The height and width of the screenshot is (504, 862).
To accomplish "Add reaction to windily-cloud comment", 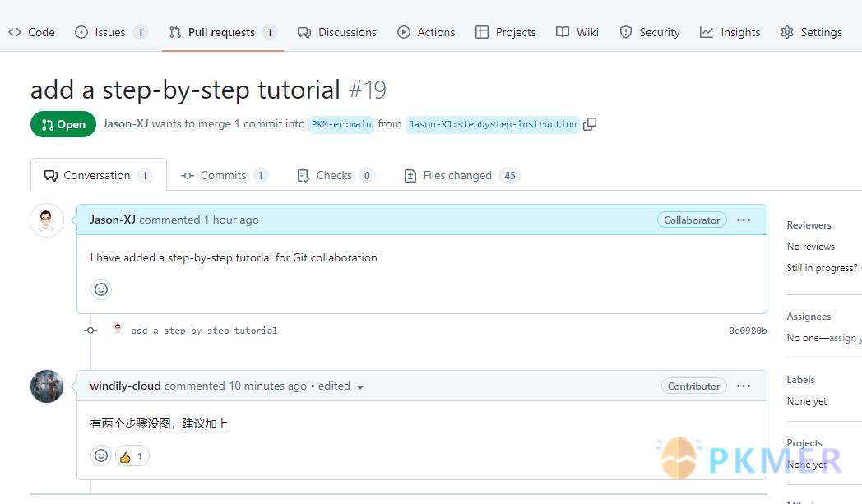I will coord(101,455).
